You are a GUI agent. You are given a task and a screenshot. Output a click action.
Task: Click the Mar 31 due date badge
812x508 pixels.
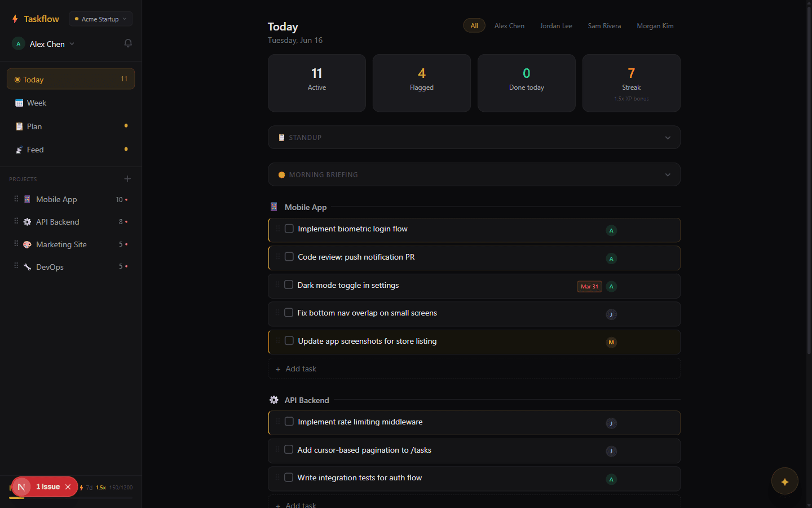589,286
